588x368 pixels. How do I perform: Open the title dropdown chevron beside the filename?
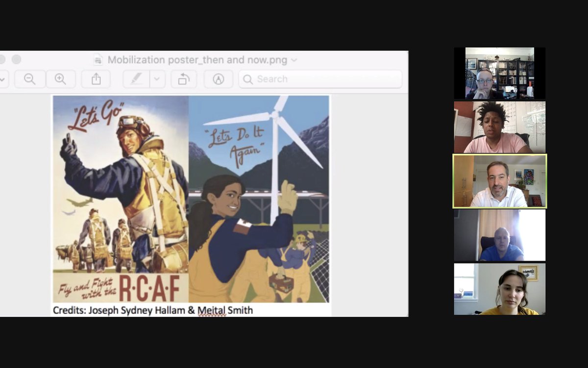pyautogui.click(x=294, y=60)
